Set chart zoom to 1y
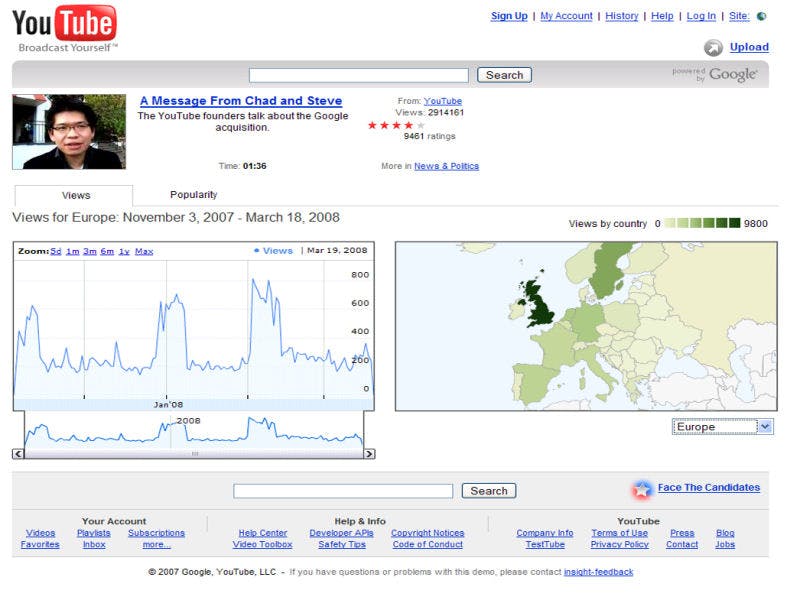The width and height of the screenshot is (800, 600). tap(124, 251)
